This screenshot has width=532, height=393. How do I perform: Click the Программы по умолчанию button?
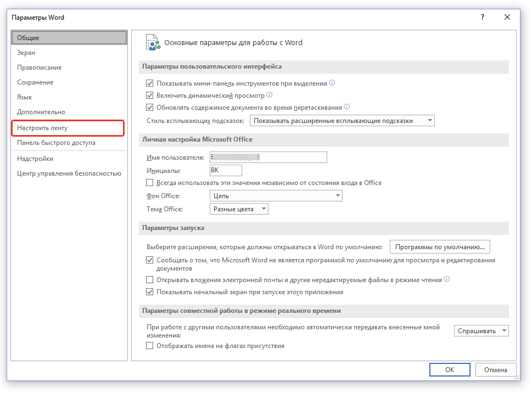439,246
